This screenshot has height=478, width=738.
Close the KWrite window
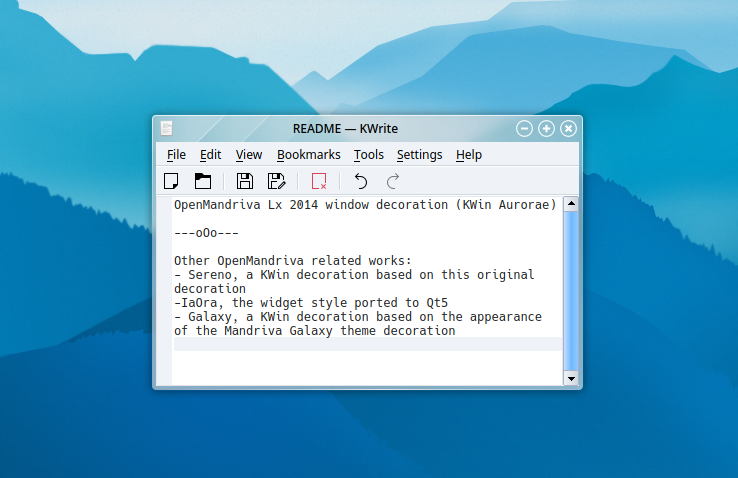[569, 128]
